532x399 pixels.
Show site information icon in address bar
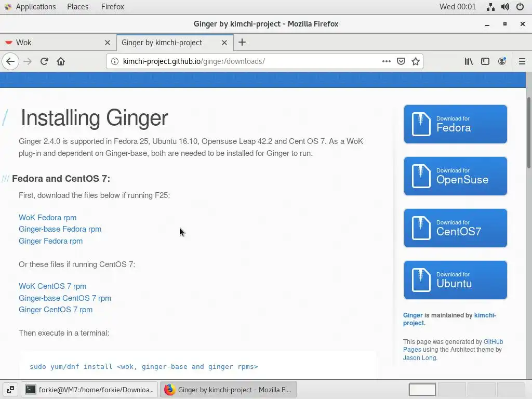point(115,61)
